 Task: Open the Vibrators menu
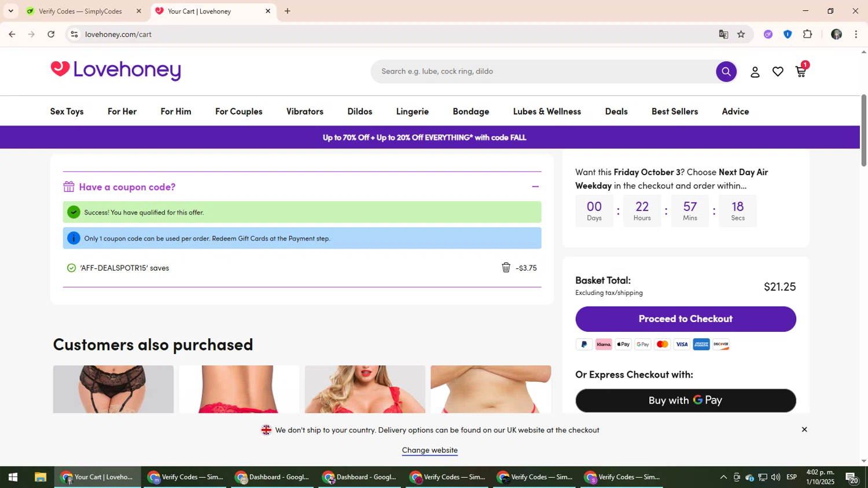coord(305,112)
